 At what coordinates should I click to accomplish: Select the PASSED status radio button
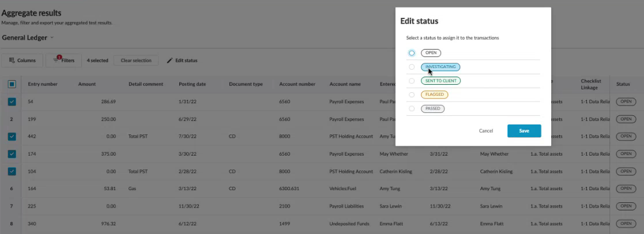pyautogui.click(x=412, y=108)
